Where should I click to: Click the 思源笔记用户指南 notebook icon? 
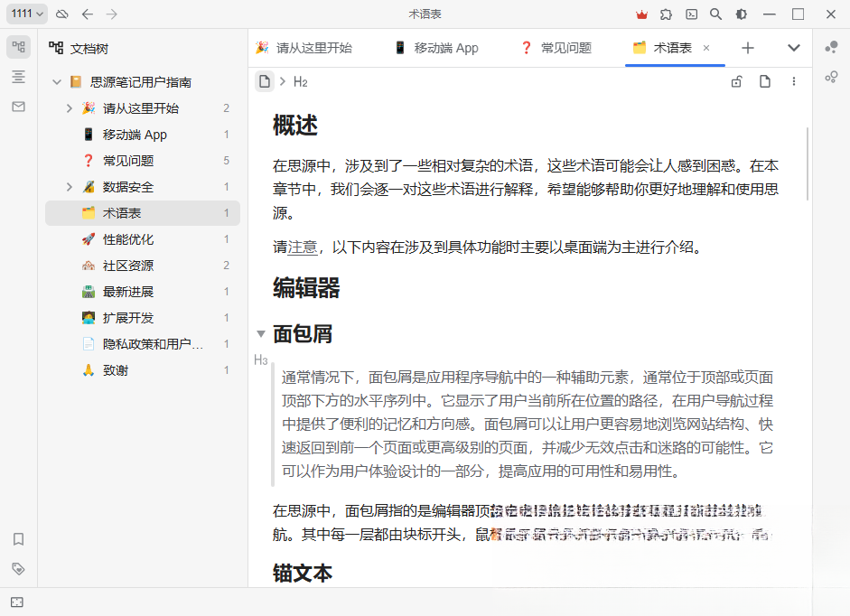(x=76, y=82)
